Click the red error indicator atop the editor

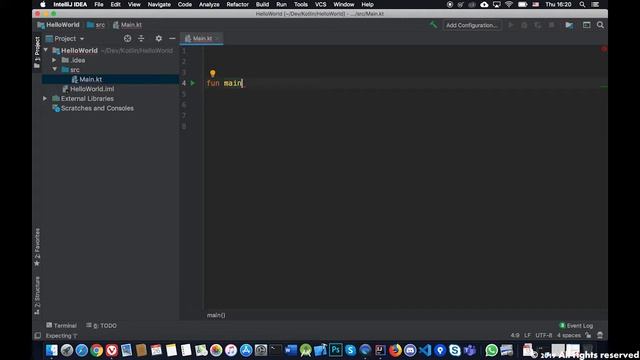coord(604,49)
